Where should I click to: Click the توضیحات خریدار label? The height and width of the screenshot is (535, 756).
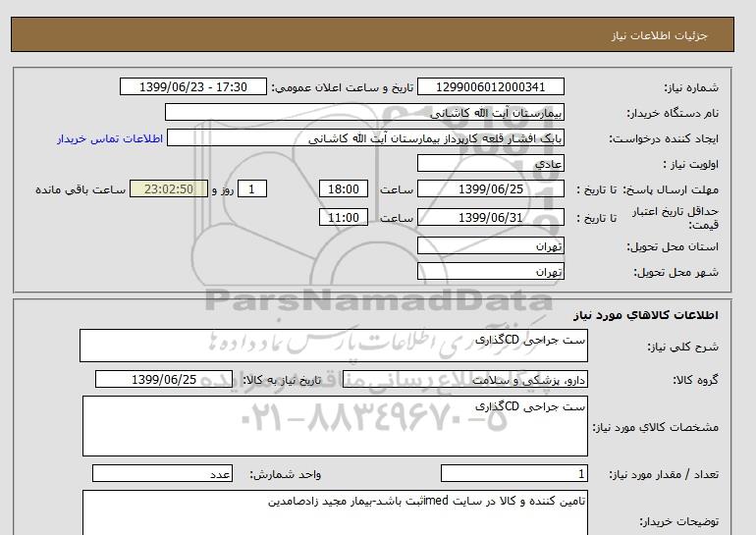(x=678, y=521)
